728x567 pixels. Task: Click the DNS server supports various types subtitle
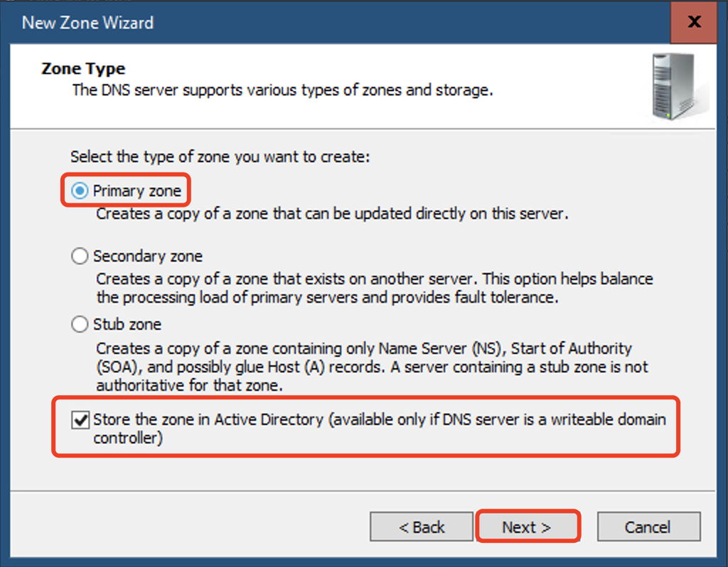point(282,90)
